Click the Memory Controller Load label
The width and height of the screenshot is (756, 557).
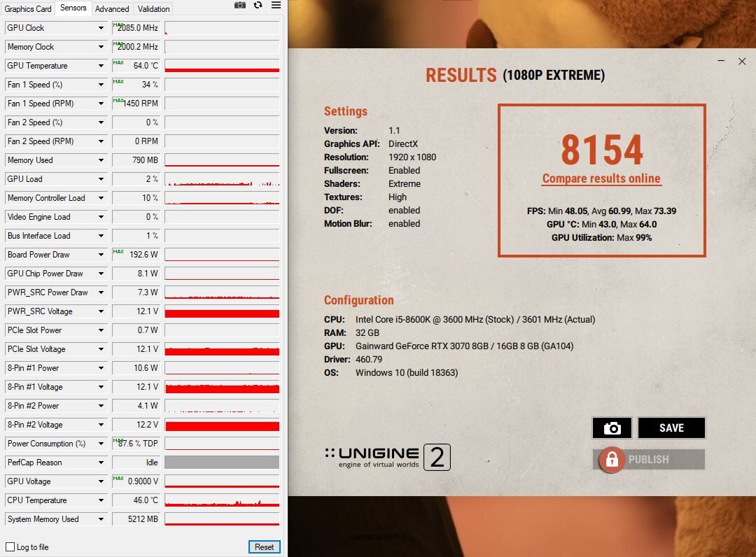coord(46,198)
